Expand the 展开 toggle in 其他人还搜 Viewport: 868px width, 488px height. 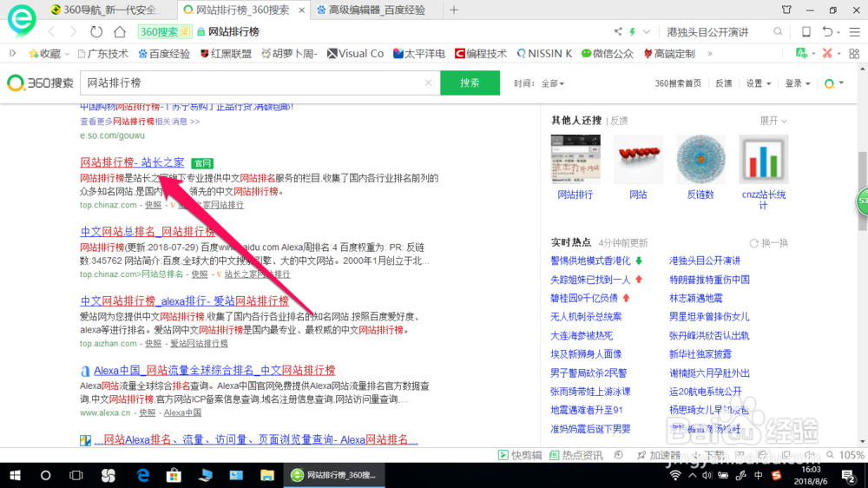pos(773,120)
